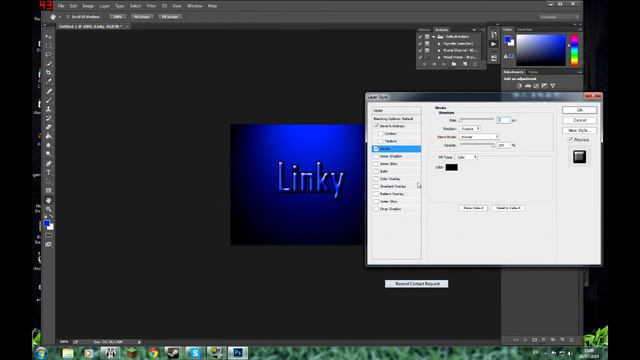This screenshot has height=360, width=640.
Task: Click the Screen Mode icon
Action: tap(49, 244)
